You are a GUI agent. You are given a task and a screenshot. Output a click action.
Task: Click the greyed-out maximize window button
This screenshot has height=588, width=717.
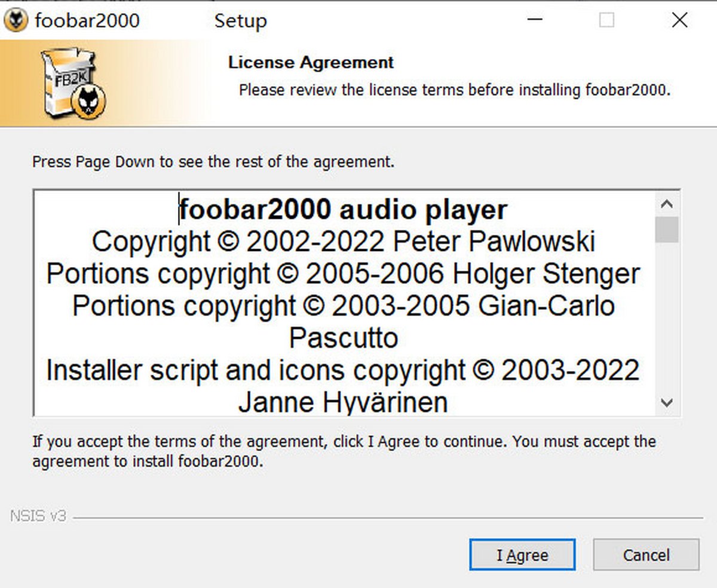click(x=606, y=21)
